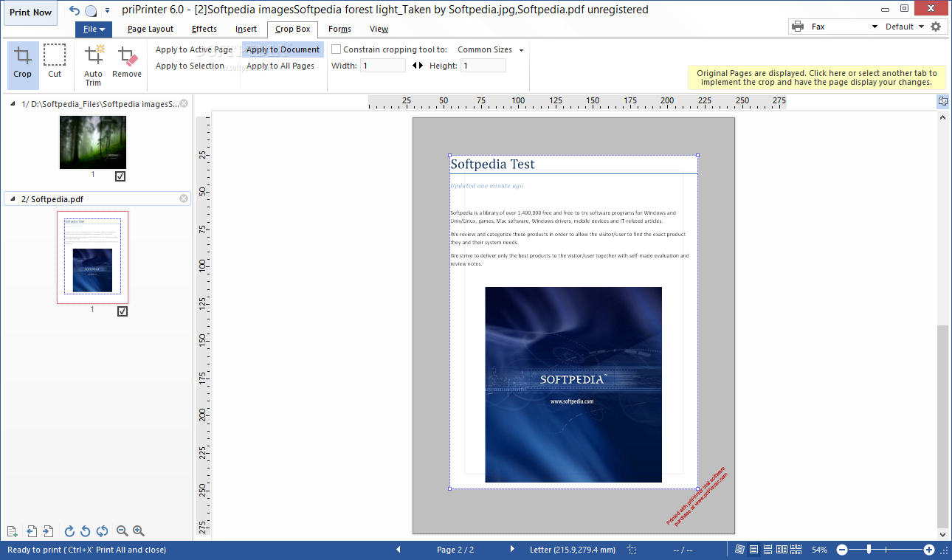Screen dimensions: 952x560
Task: Decrease zoom with minus button
Action: tap(842, 550)
